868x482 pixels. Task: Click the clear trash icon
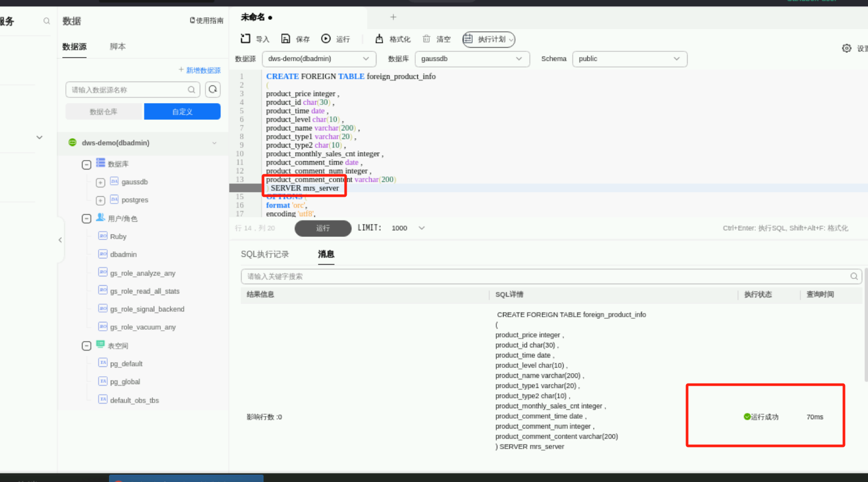(x=427, y=39)
